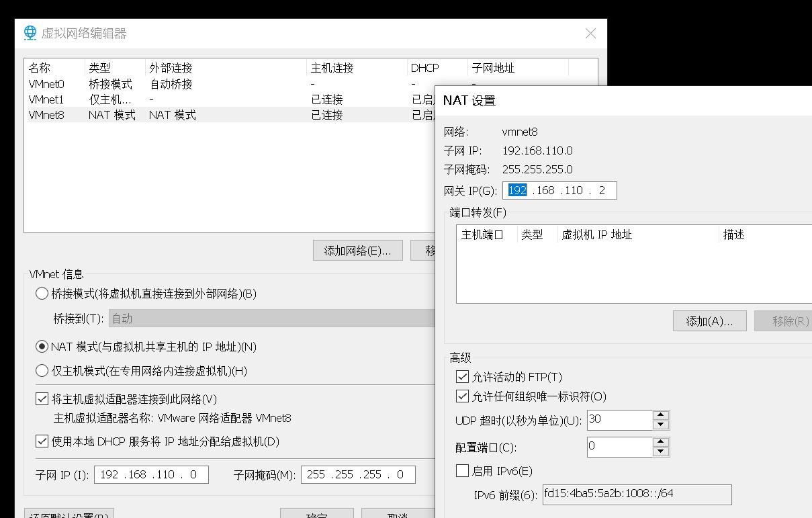
Task: Select the VMnet0 row in network list
Action: [x=230, y=84]
